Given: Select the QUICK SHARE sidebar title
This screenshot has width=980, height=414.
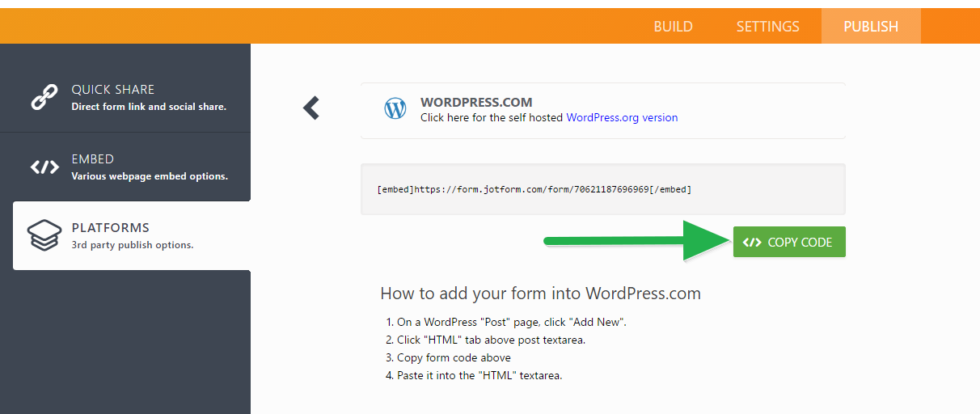Looking at the screenshot, I should click(112, 90).
